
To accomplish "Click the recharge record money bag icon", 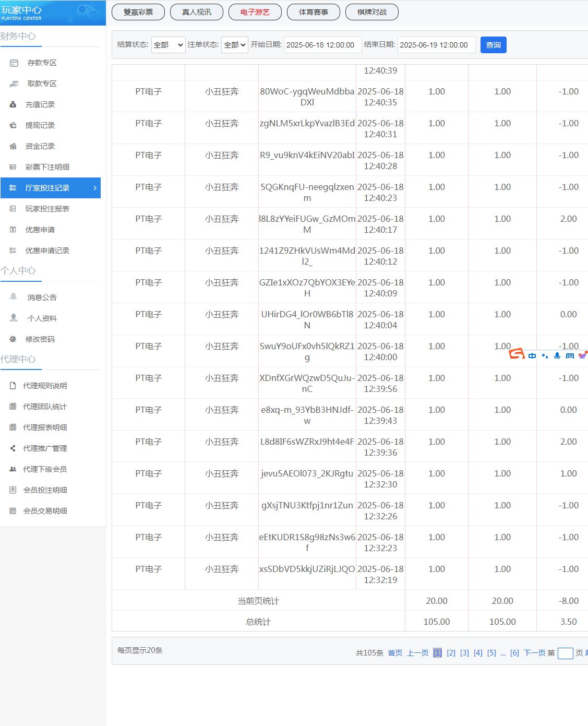I will [13, 104].
